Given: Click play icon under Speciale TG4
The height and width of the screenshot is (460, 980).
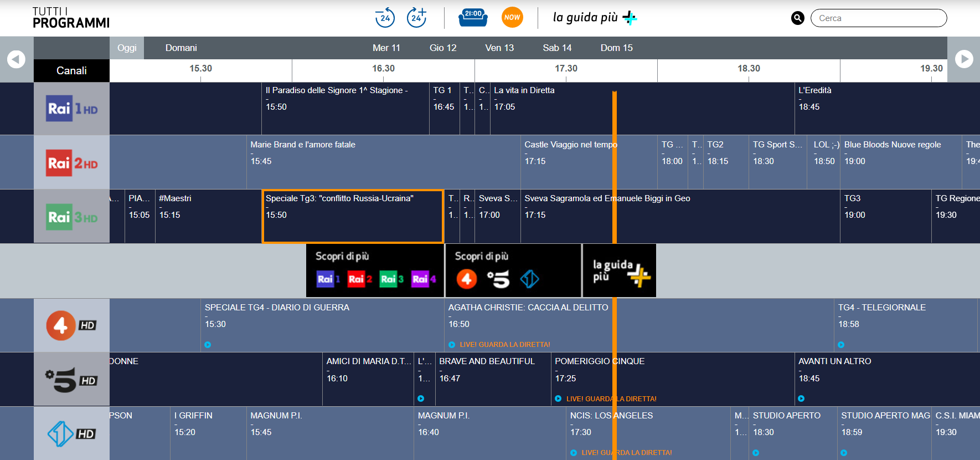Looking at the screenshot, I should point(208,345).
